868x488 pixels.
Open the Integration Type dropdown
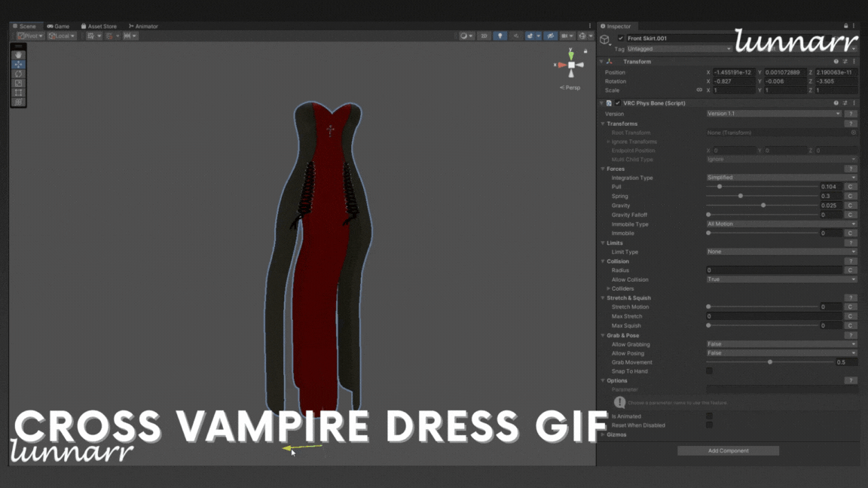click(x=781, y=178)
